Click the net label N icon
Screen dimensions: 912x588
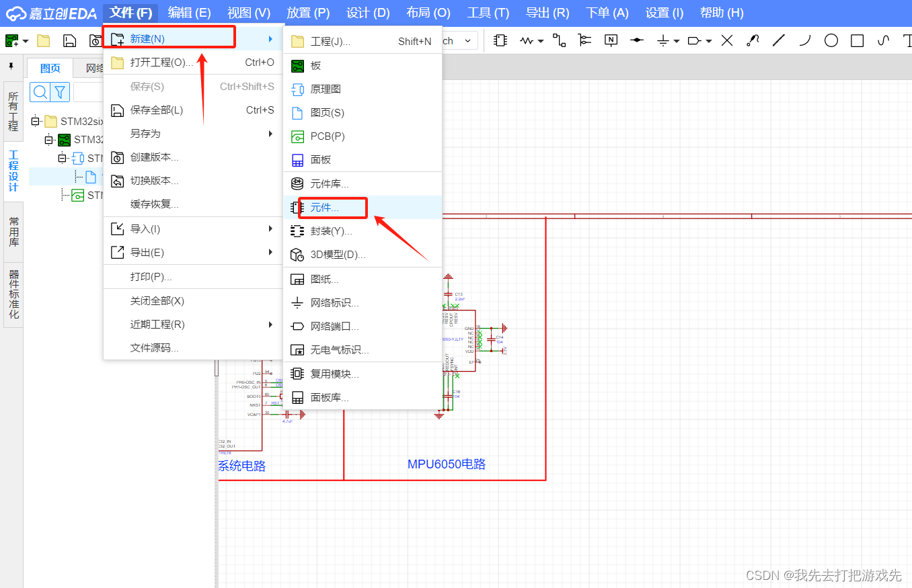coord(611,40)
